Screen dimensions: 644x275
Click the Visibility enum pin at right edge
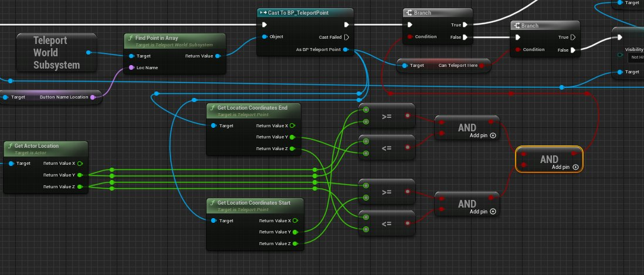pyautogui.click(x=620, y=55)
